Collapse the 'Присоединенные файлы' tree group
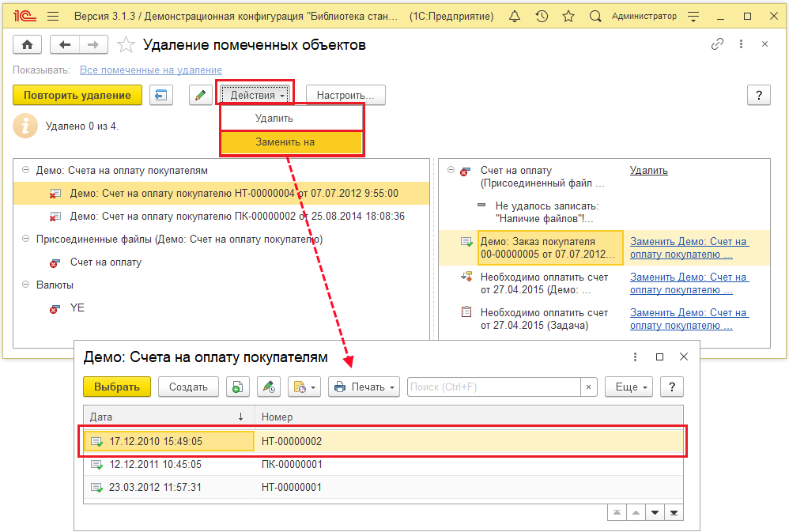 click(25, 239)
